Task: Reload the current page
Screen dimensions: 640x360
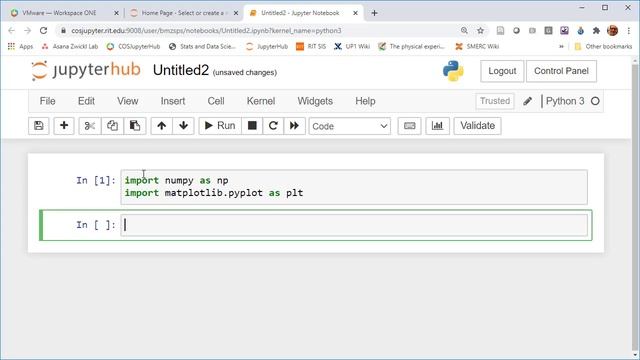Action: point(43,31)
